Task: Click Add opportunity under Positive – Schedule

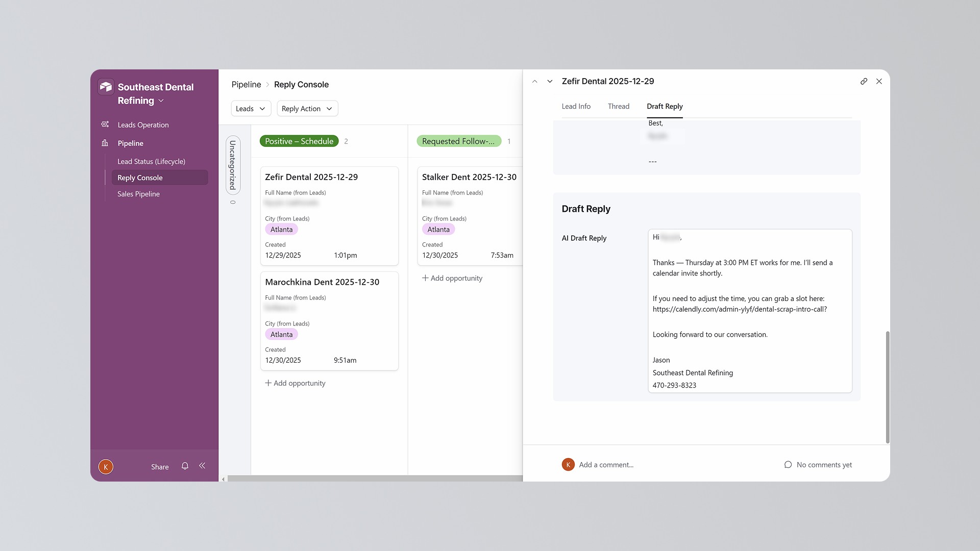Action: pyautogui.click(x=295, y=383)
